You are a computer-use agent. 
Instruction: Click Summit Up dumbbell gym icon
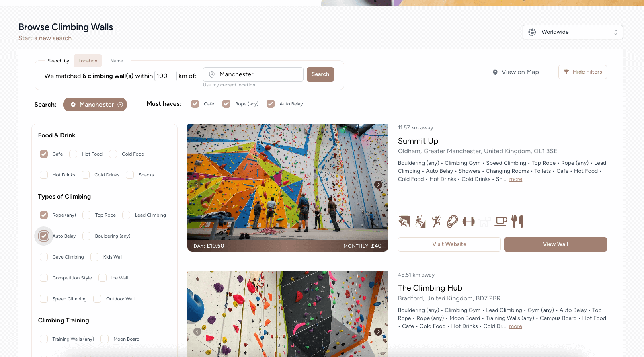(469, 221)
